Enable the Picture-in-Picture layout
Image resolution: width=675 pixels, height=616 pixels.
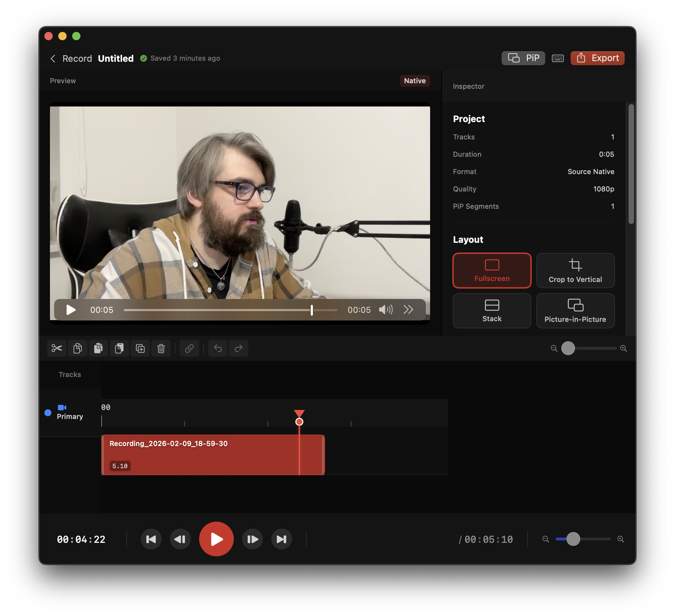(x=575, y=311)
